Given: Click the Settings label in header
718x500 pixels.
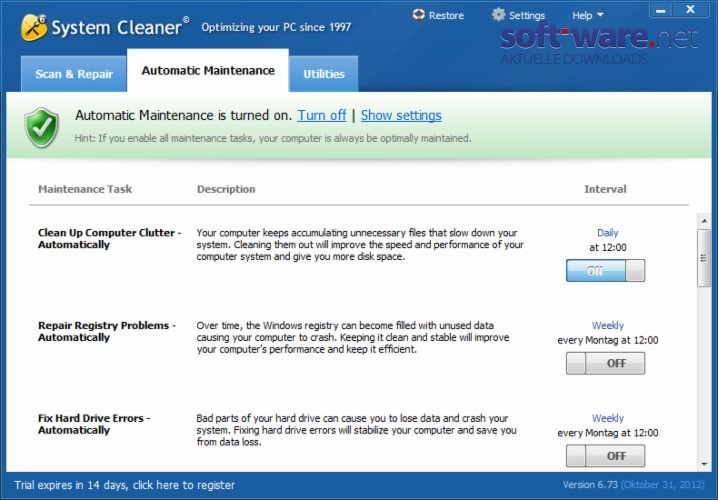Looking at the screenshot, I should [527, 16].
